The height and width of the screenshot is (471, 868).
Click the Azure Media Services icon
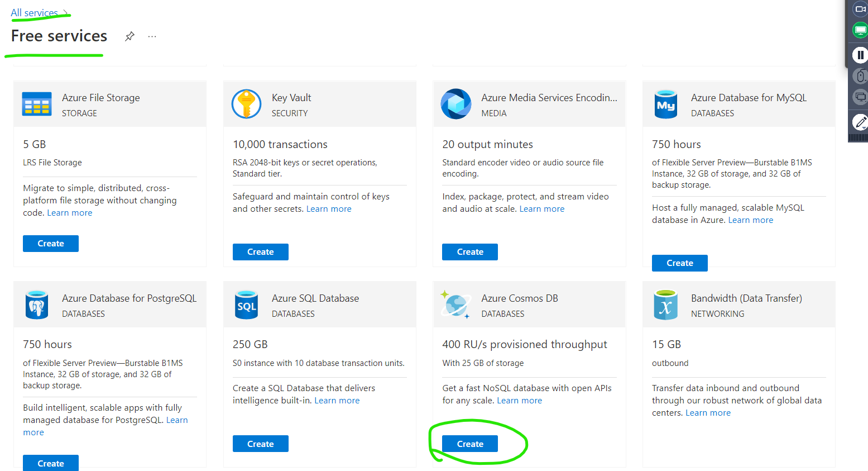456,104
